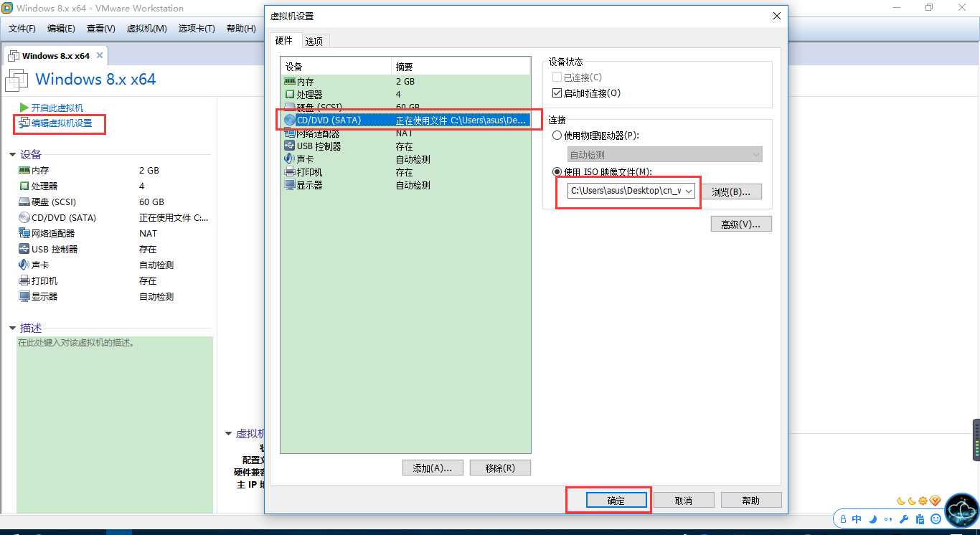Click the 高级(V)... button
Viewport: 980px width, 535px height.
pos(741,224)
